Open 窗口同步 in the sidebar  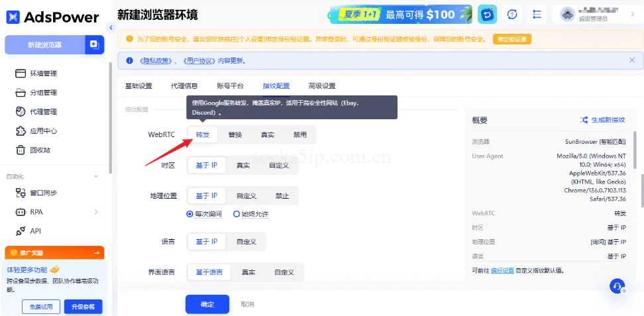tap(44, 193)
